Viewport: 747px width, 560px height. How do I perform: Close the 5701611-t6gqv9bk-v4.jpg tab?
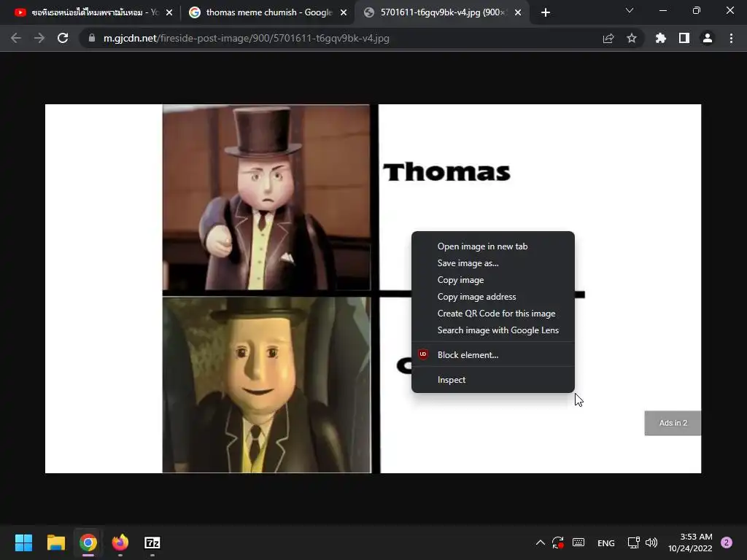[x=518, y=12]
